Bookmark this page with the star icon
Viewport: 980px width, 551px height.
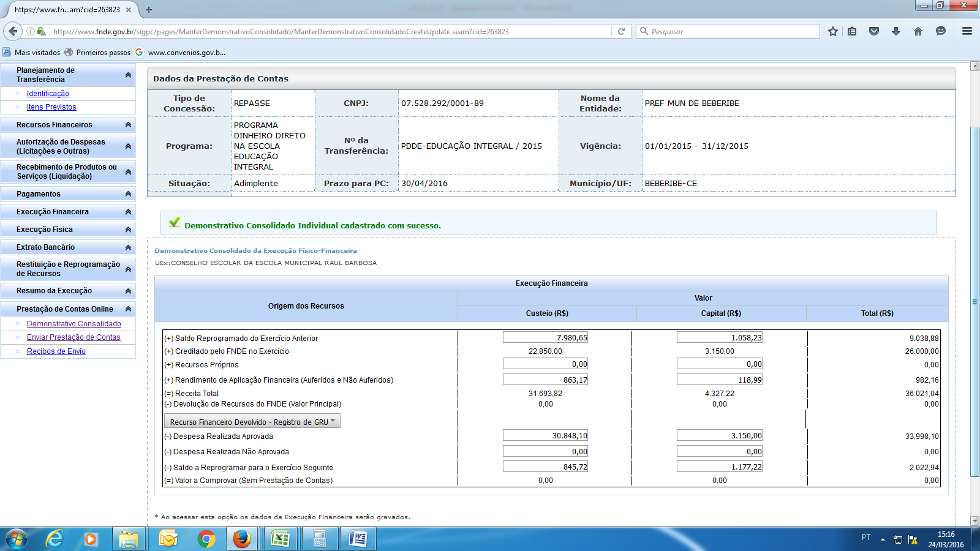pyautogui.click(x=832, y=31)
